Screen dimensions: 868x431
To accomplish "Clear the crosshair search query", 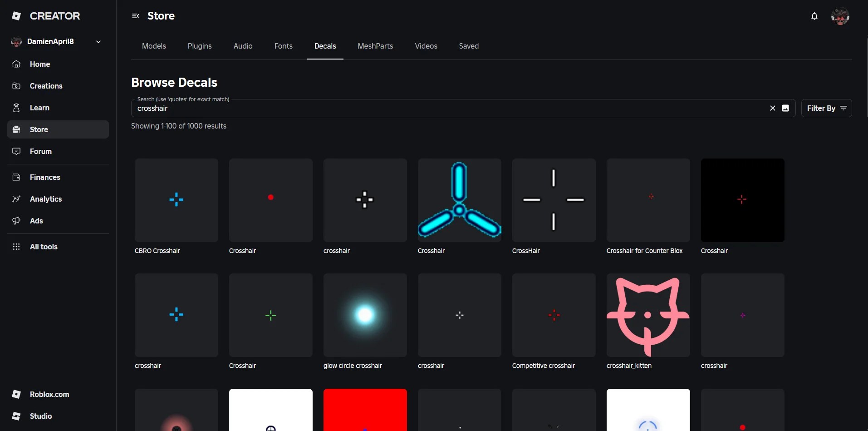I will 772,108.
